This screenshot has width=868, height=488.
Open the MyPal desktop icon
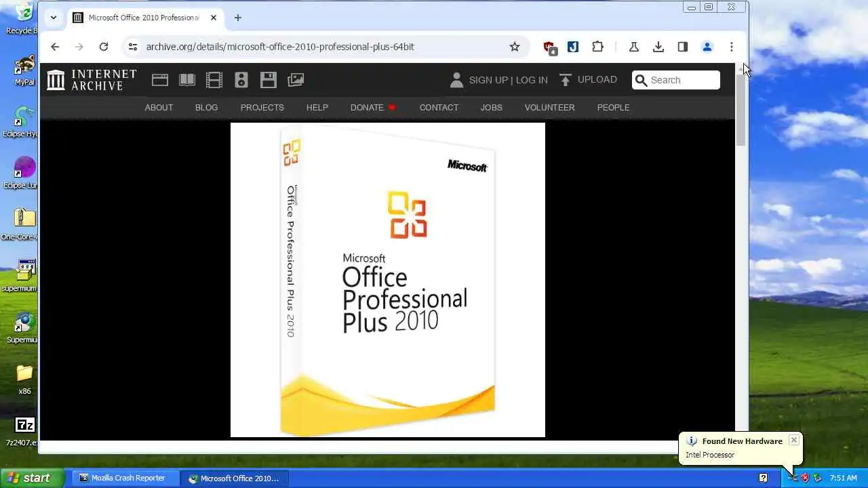[x=24, y=70]
